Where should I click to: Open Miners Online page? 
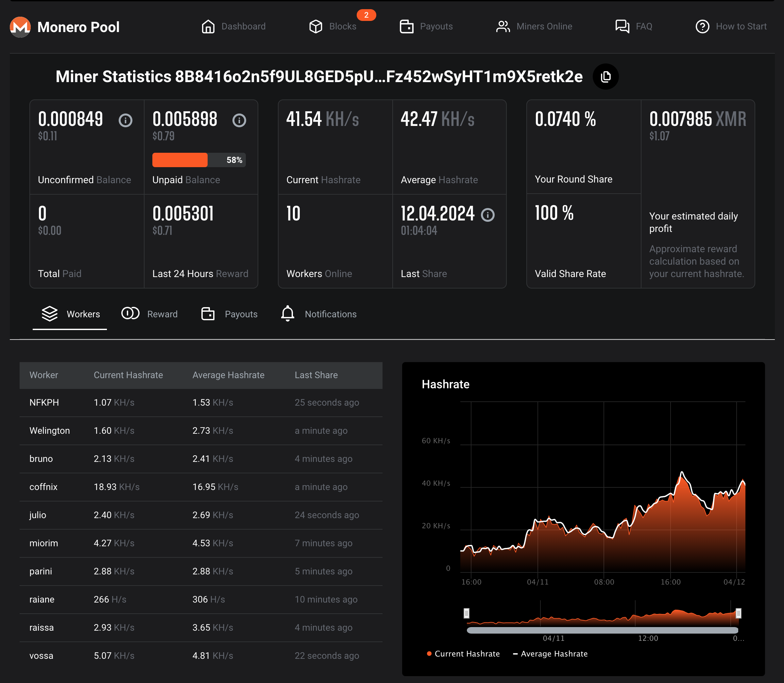[534, 27]
